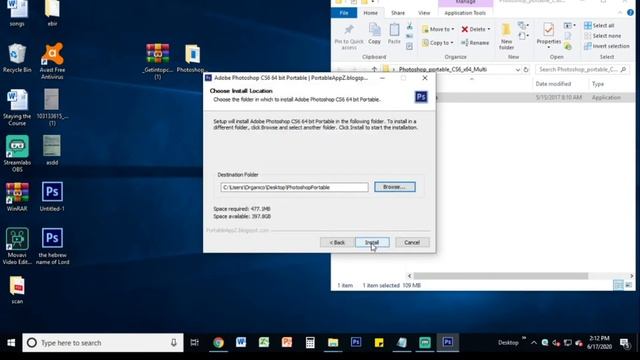Show hidden system tray icons
The height and width of the screenshot is (360, 640).
533,342
